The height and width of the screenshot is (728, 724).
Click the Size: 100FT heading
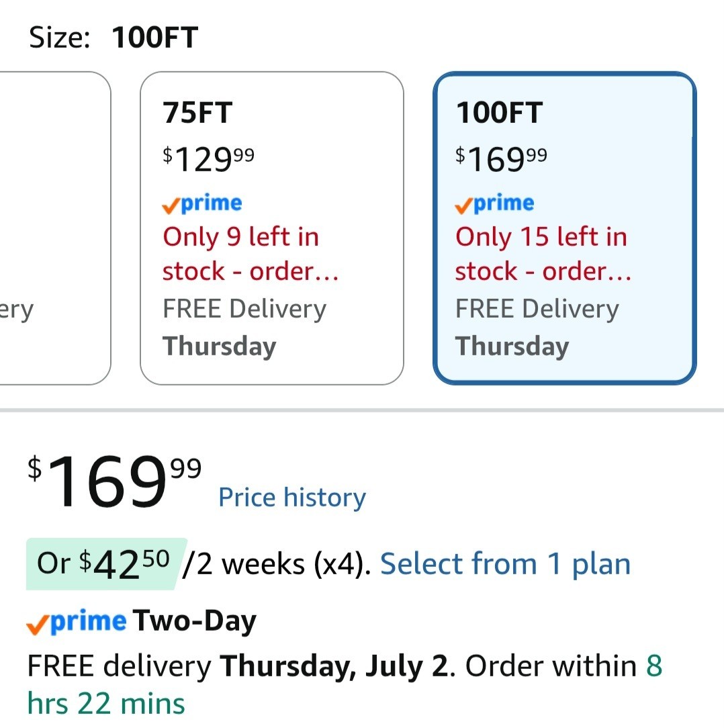click(114, 37)
